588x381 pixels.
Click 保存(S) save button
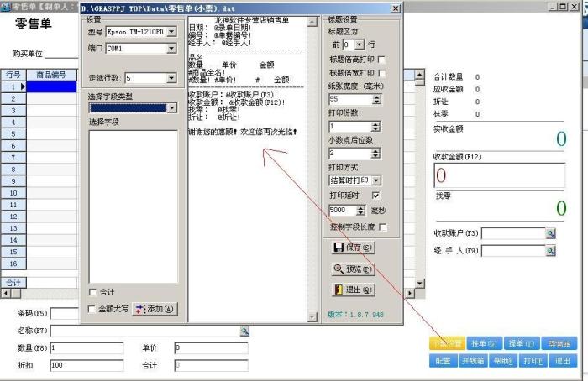(x=353, y=248)
